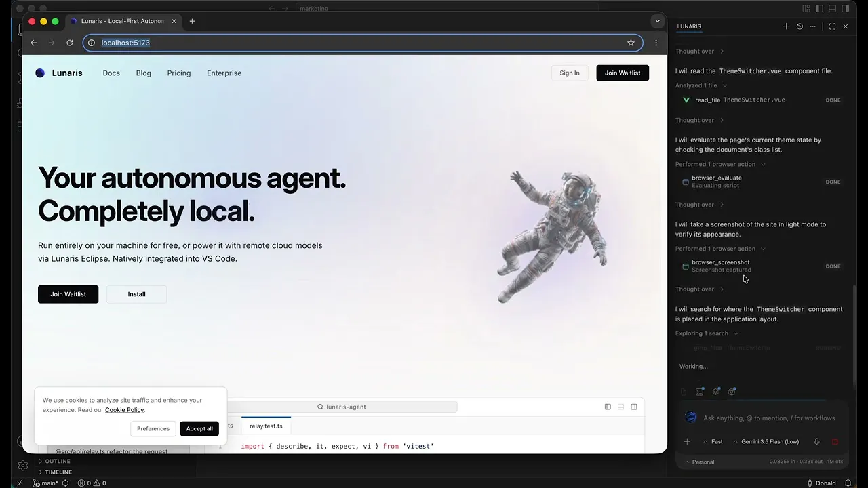Image resolution: width=868 pixels, height=488 pixels.
Task: Select the LUNARIS panel tab
Action: (x=689, y=26)
